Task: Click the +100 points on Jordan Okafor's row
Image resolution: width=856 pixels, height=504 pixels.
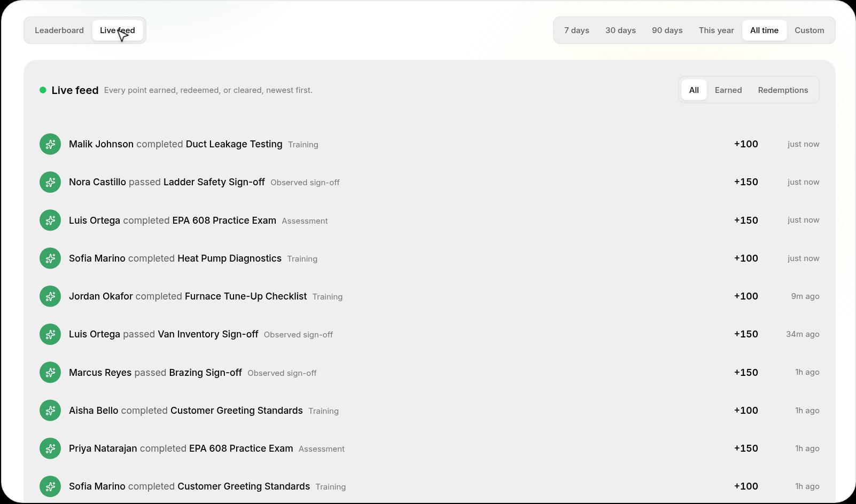Action: pos(746,296)
